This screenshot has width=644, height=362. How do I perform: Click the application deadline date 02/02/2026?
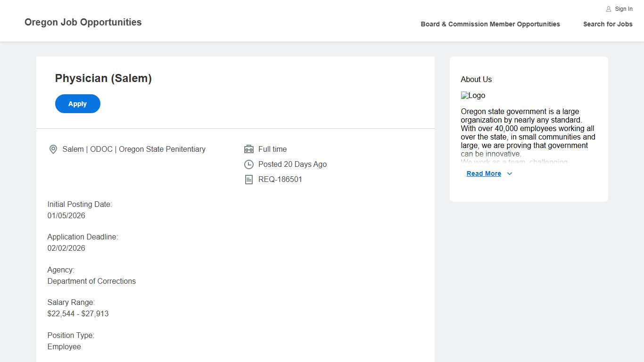point(66,248)
